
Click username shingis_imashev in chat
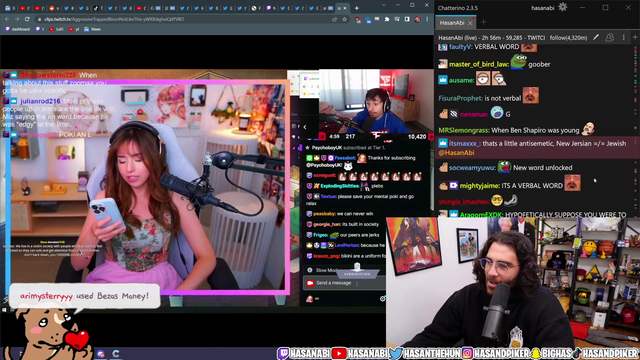point(464,202)
